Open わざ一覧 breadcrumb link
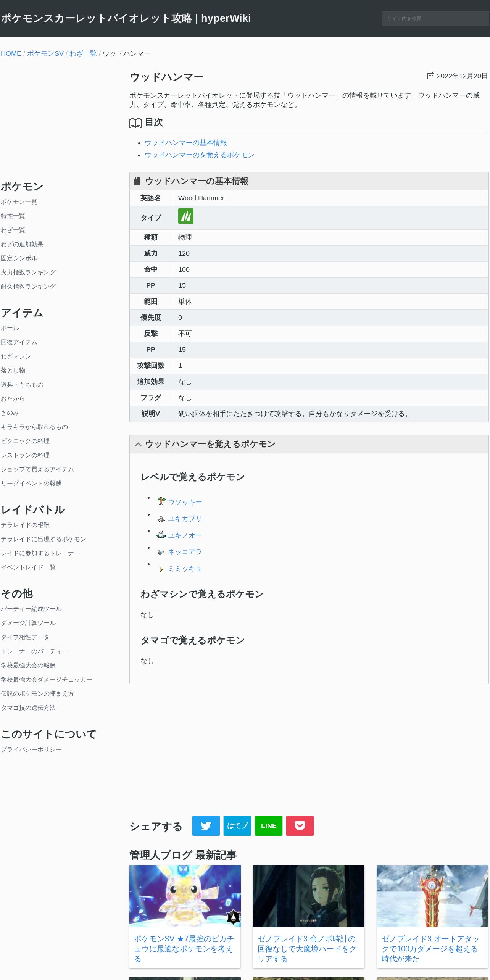 pyautogui.click(x=83, y=53)
